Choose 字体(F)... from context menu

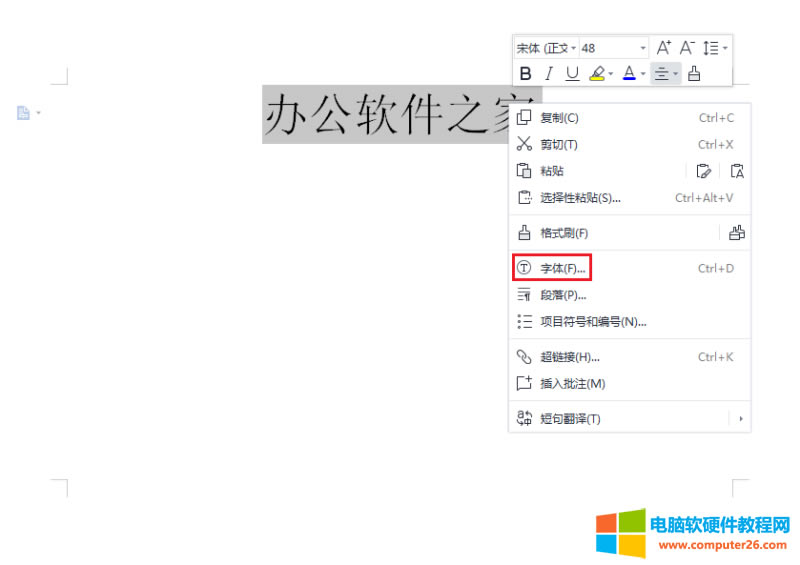click(x=563, y=269)
